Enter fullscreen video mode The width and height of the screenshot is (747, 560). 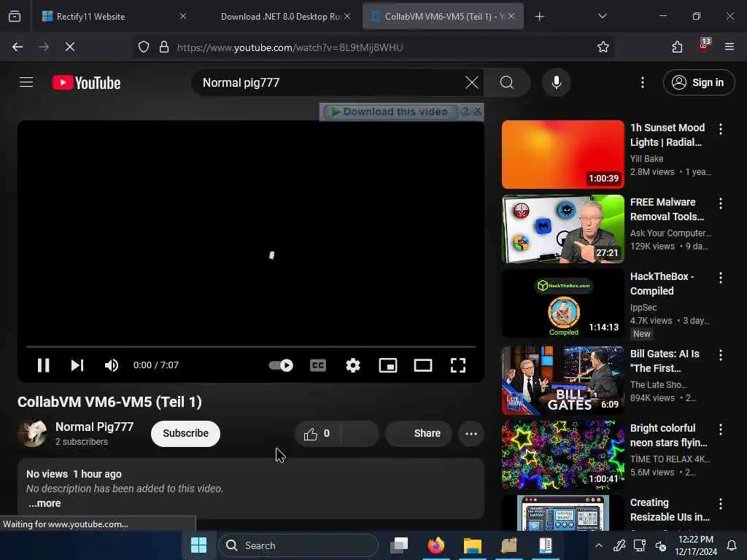coord(458,365)
